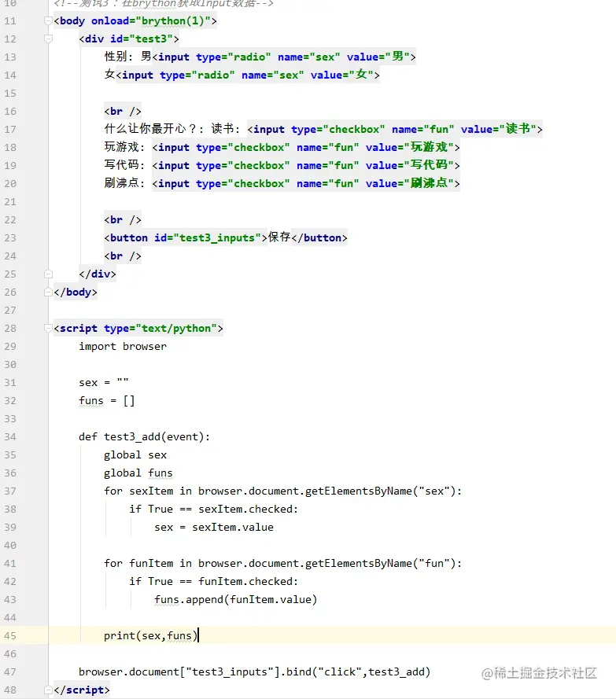This screenshot has width=616, height=699.
Task: Click line number 47 in the gutter
Action: (10, 671)
